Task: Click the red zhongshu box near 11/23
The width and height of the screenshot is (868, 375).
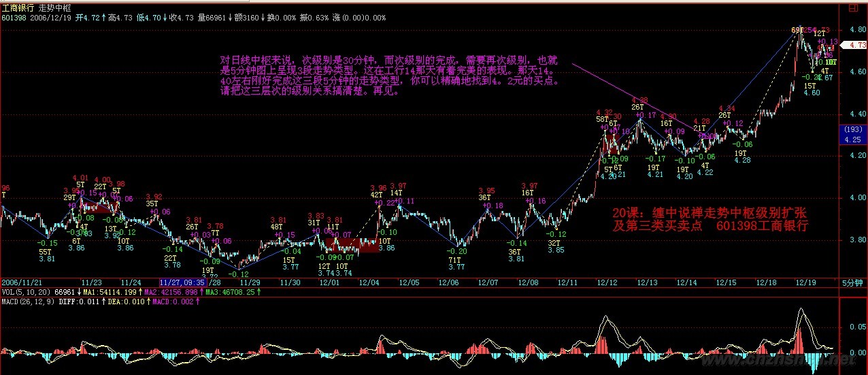Action: point(95,208)
